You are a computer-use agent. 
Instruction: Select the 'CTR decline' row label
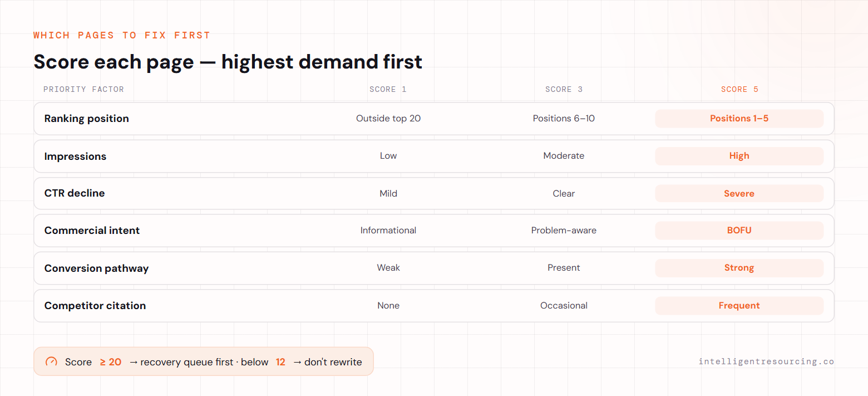tap(75, 193)
